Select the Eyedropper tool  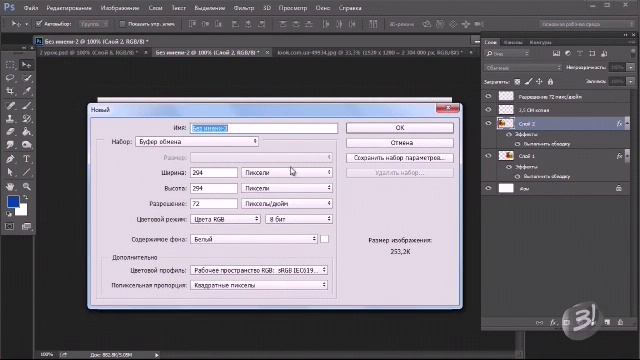coord(27,91)
